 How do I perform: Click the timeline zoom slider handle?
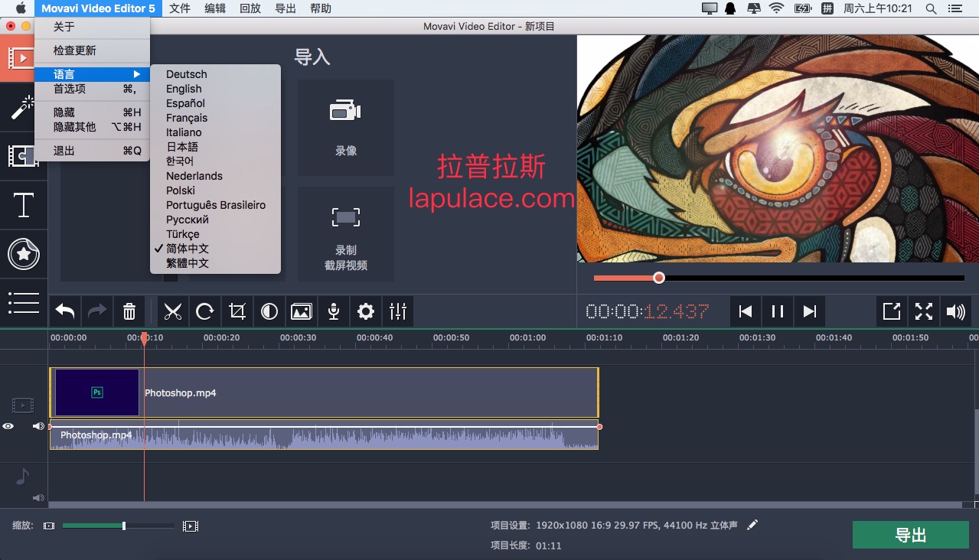(x=124, y=526)
